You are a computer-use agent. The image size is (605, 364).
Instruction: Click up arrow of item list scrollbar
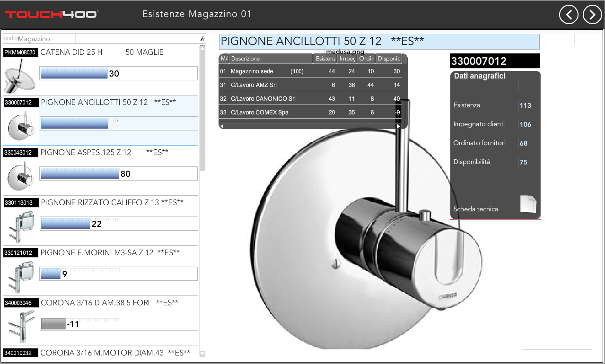point(202,48)
